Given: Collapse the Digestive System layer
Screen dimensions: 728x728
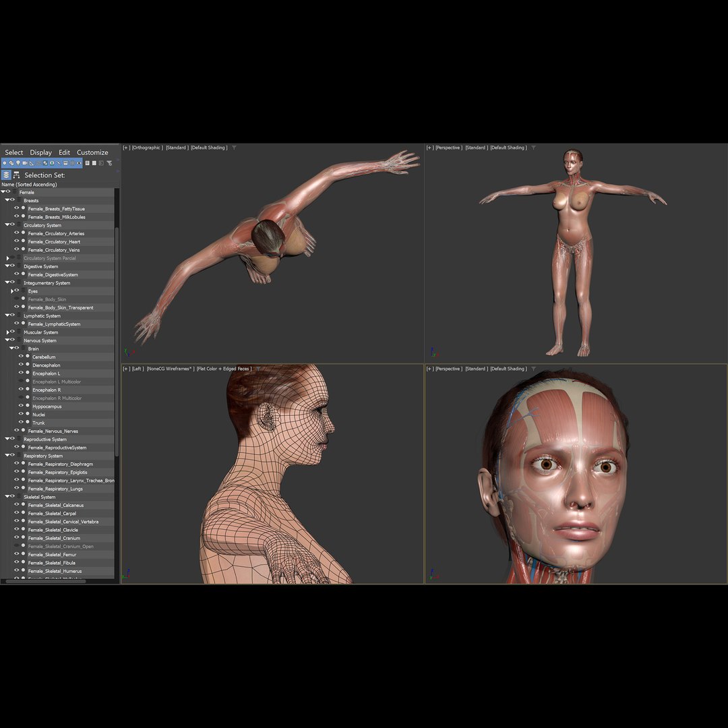Looking at the screenshot, I should click(7, 266).
